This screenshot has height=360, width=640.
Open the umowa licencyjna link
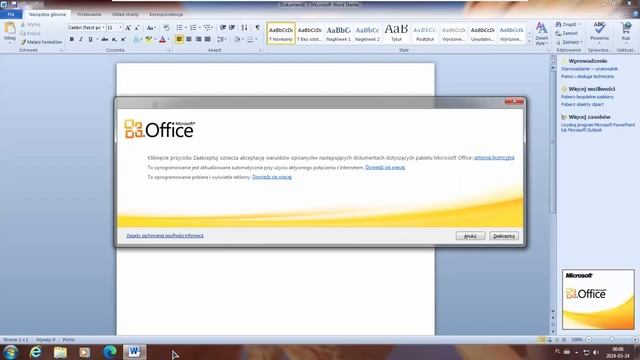(x=494, y=158)
